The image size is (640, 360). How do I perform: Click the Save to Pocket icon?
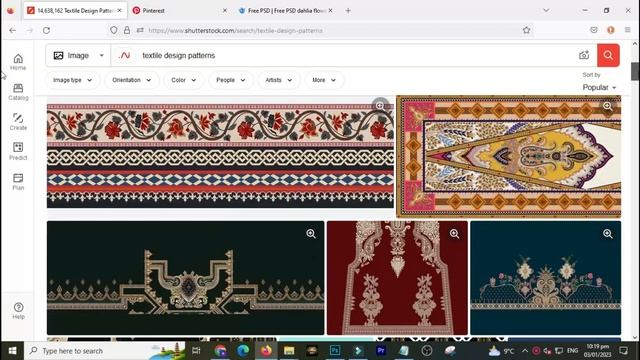[x=594, y=30]
